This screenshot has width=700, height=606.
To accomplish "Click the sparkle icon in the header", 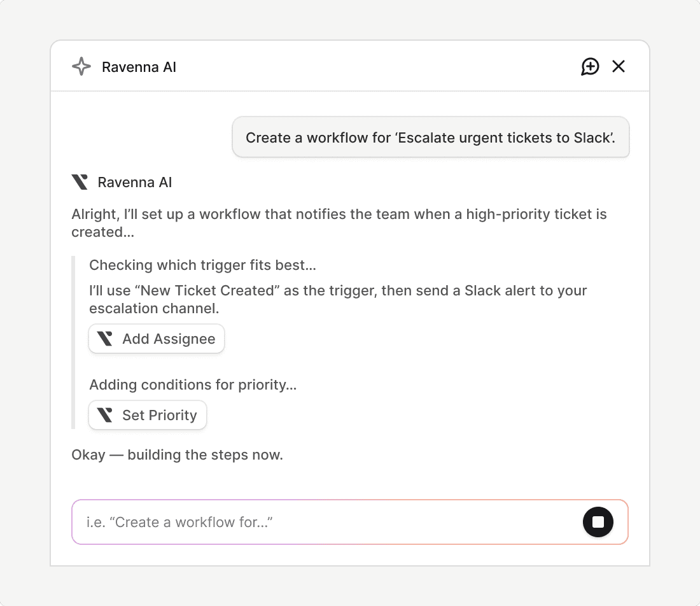I will (x=81, y=67).
